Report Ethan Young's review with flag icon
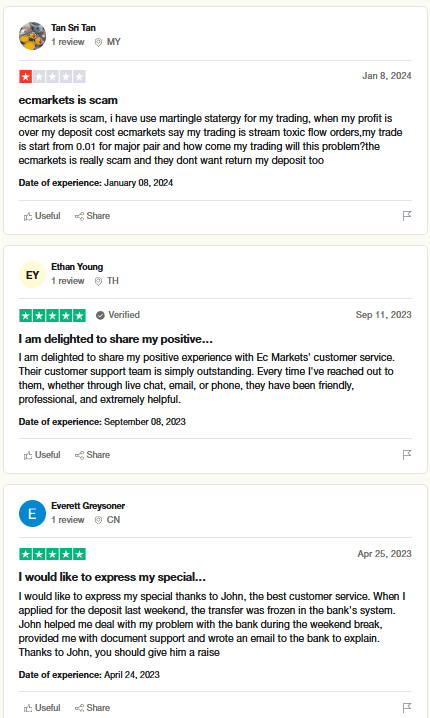The width and height of the screenshot is (430, 718). click(407, 455)
